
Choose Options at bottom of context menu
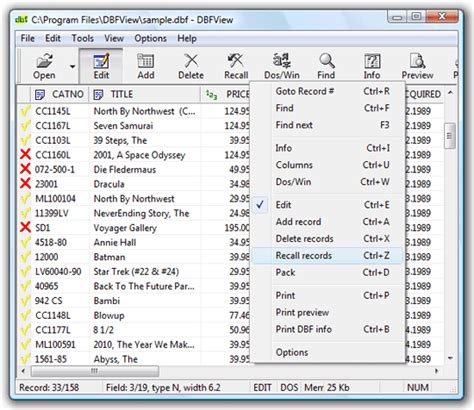click(x=328, y=352)
